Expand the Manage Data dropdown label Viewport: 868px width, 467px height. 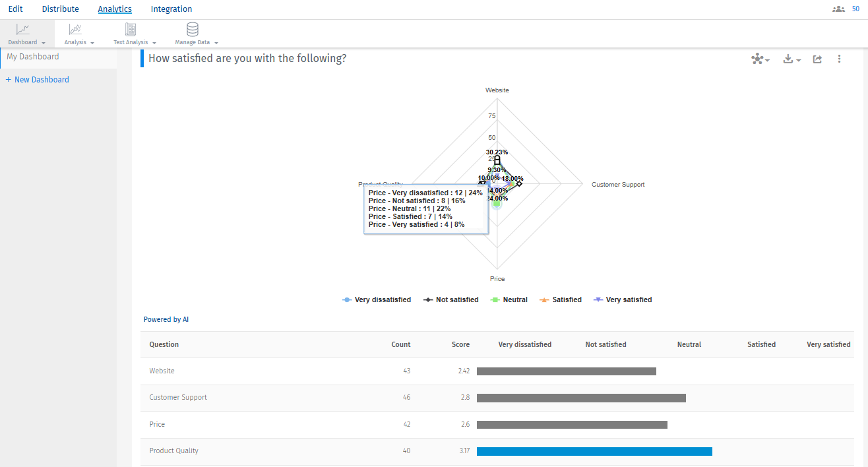pos(197,42)
